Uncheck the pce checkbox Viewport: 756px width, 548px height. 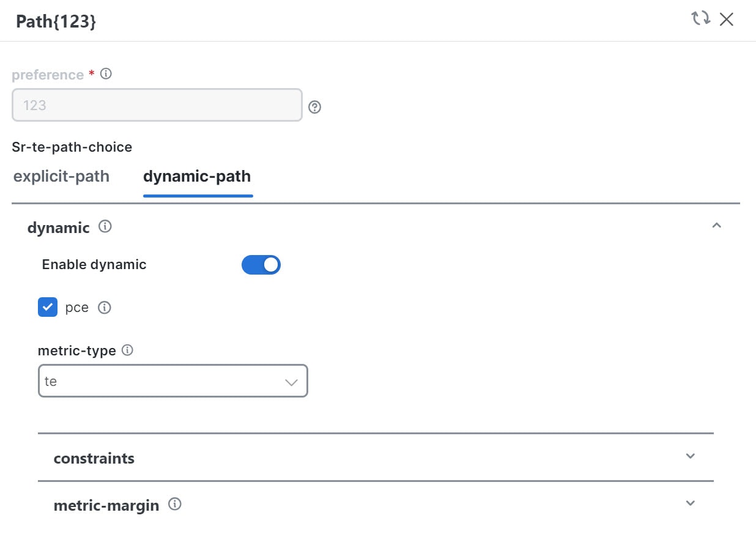(47, 307)
